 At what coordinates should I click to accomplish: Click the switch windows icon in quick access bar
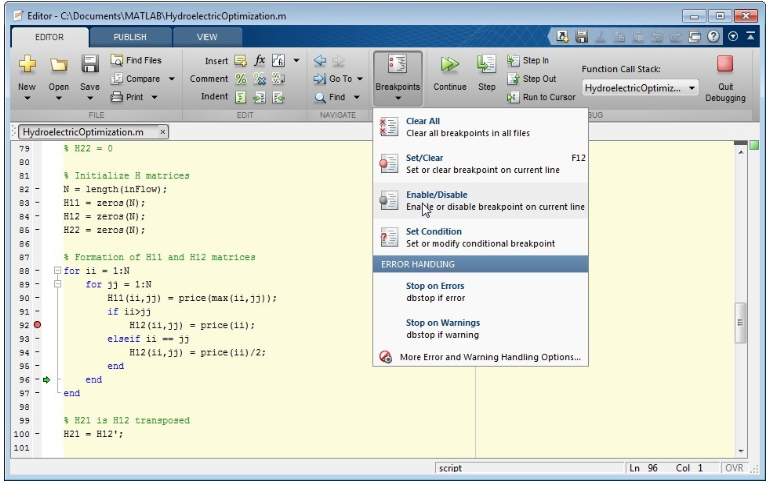tap(695, 36)
